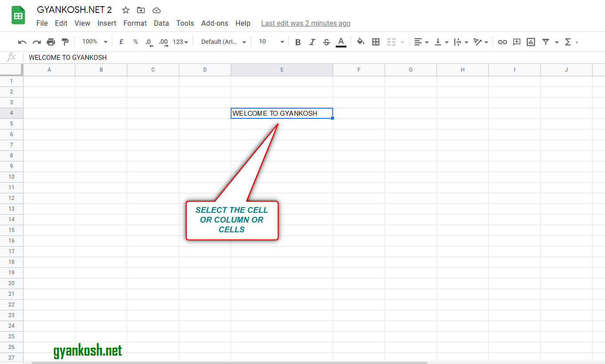Image resolution: width=605 pixels, height=364 pixels.
Task: Click the formula bar text field
Action: (315, 58)
